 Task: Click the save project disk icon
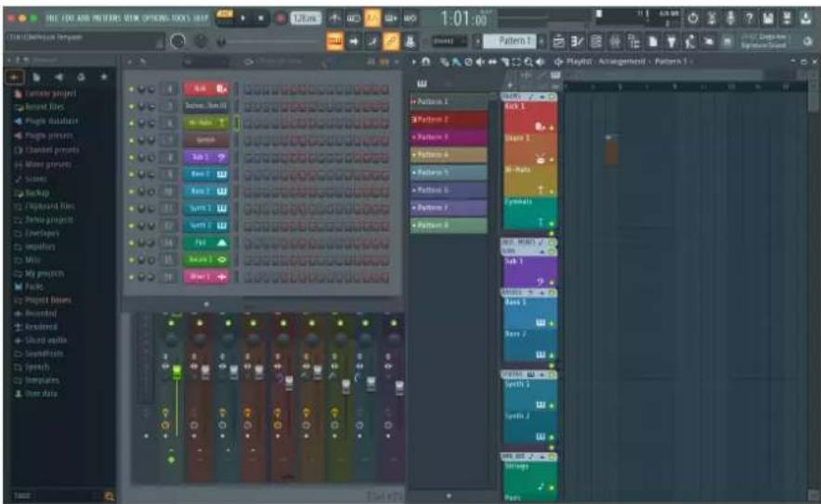[x=768, y=19]
